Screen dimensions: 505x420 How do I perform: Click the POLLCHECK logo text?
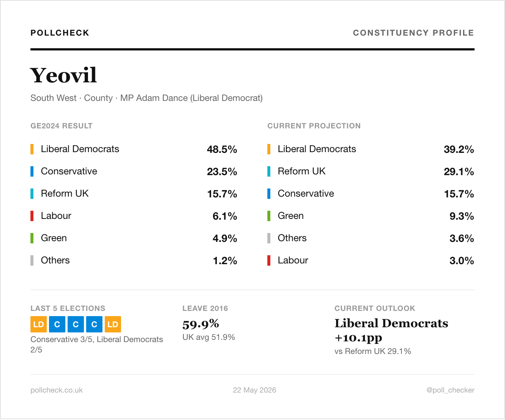point(60,33)
